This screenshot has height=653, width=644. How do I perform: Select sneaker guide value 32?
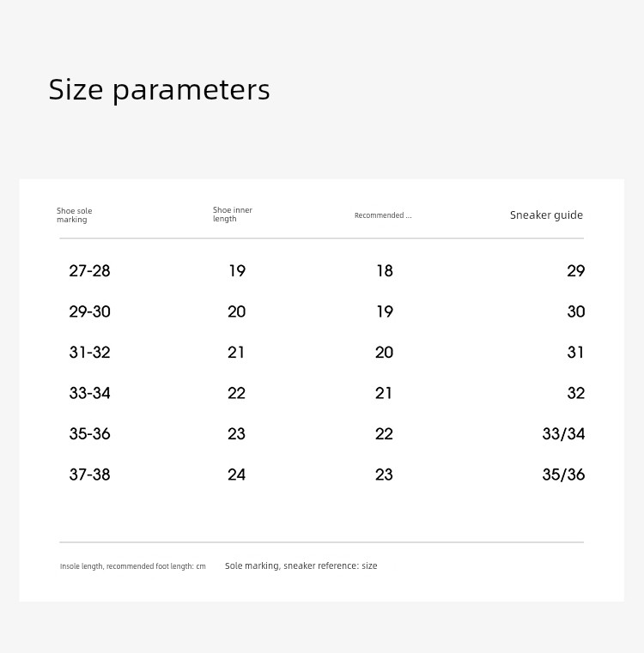pos(575,393)
